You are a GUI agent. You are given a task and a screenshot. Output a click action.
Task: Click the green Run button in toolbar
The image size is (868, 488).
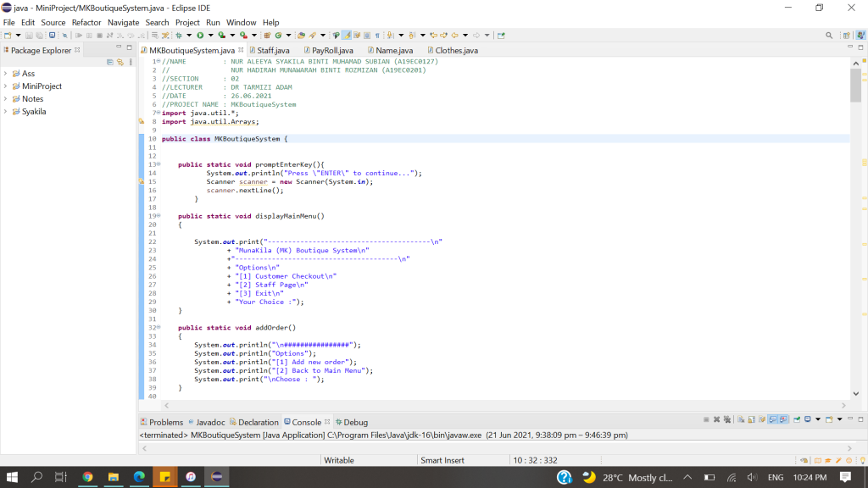coord(200,36)
